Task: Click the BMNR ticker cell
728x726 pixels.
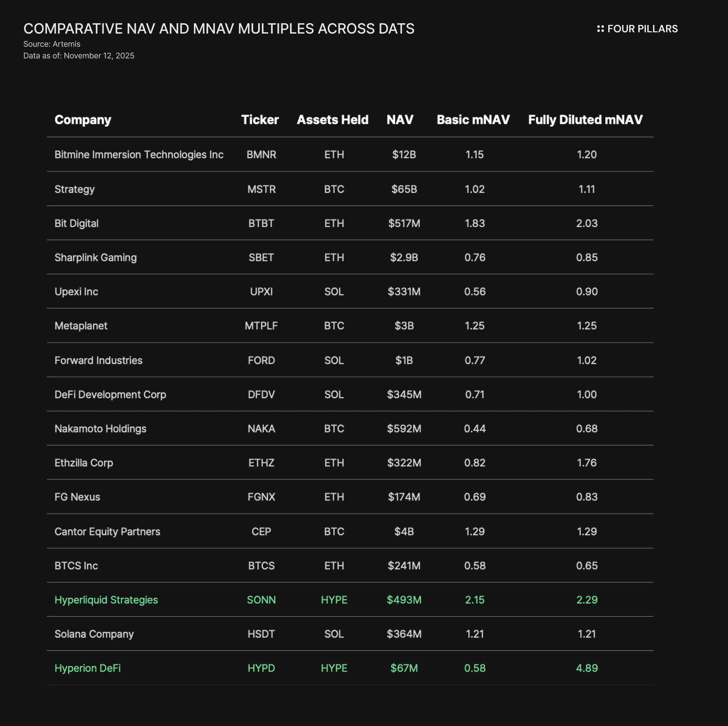Action: pos(261,155)
